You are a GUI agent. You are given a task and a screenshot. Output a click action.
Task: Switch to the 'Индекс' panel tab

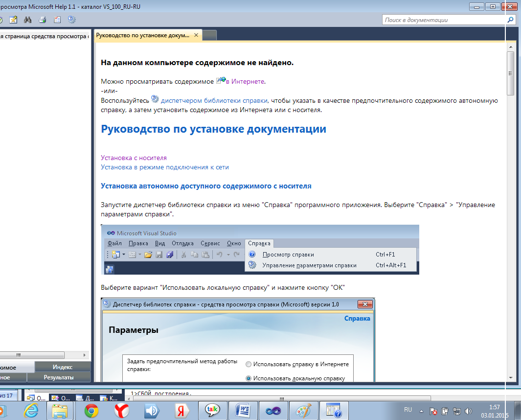point(63,367)
